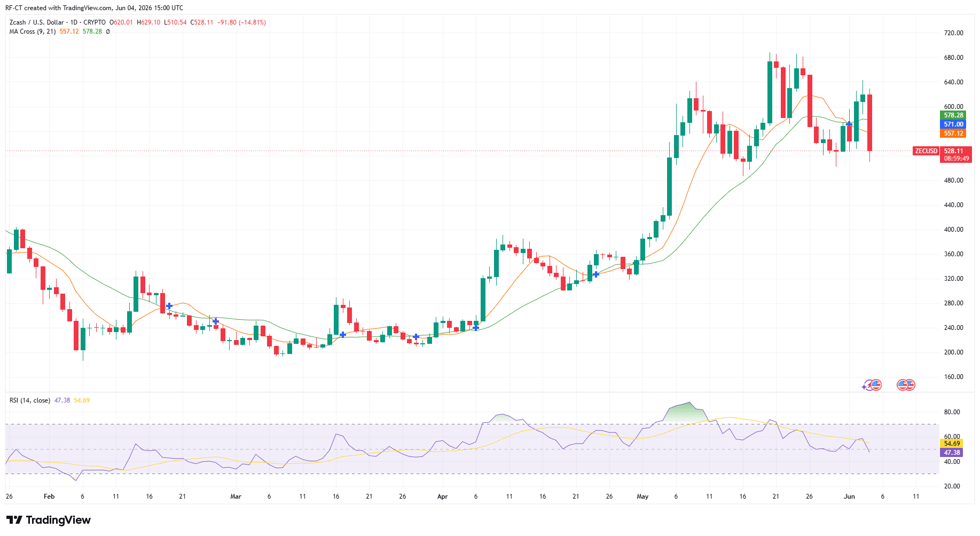
Task: Click the MA cross marker near Jun 1
Action: coord(849,124)
